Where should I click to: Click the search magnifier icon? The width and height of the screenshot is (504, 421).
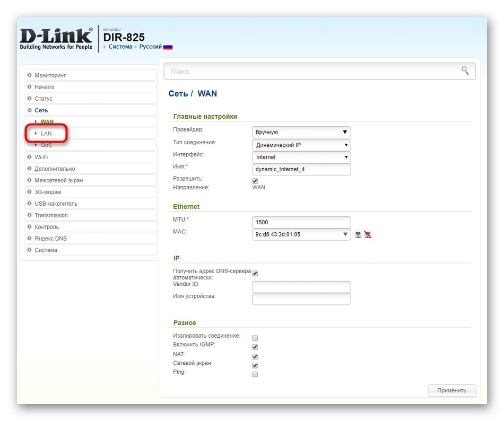click(x=465, y=71)
